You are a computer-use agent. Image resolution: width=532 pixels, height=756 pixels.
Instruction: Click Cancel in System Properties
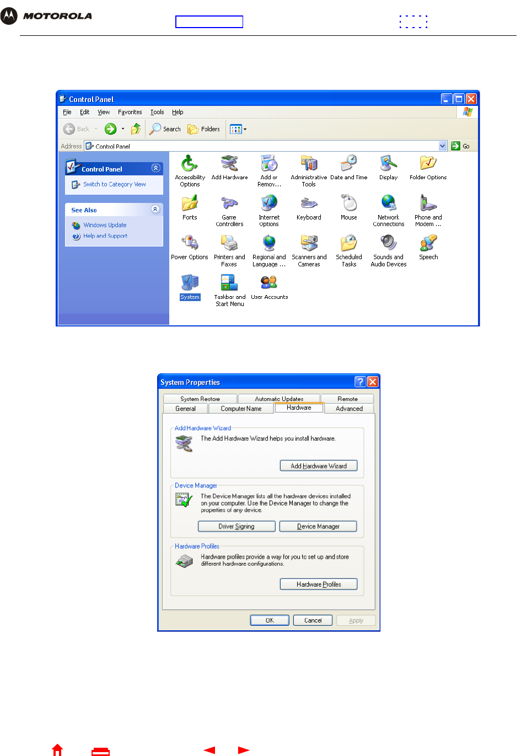pos(313,620)
